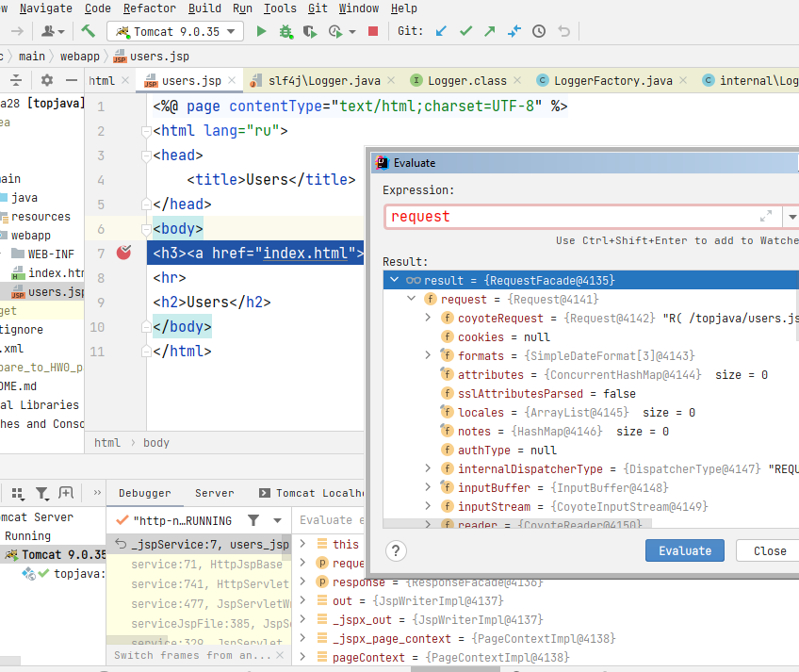Image resolution: width=799 pixels, height=672 pixels.
Task: Close the Evaluate dialog
Action: point(770,550)
